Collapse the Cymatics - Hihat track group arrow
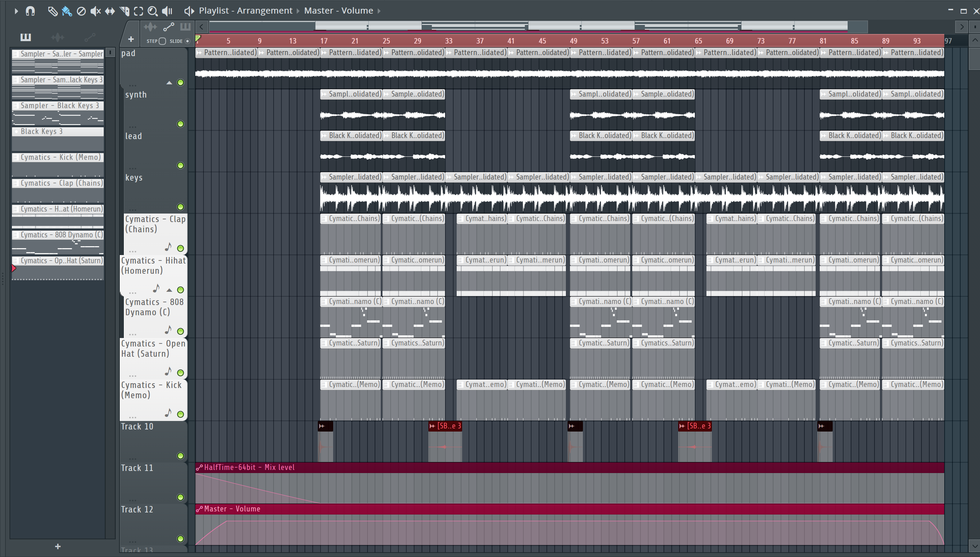 (x=169, y=290)
